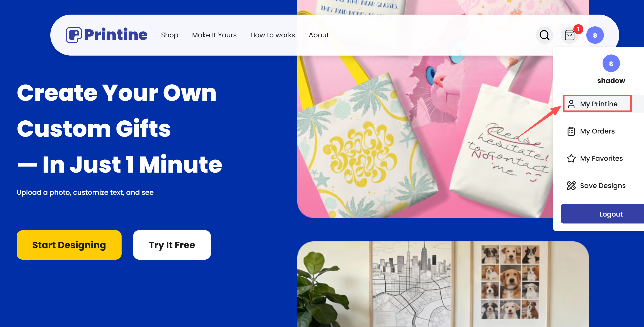Click the Try It Free button
The image size is (644, 327).
tap(172, 245)
